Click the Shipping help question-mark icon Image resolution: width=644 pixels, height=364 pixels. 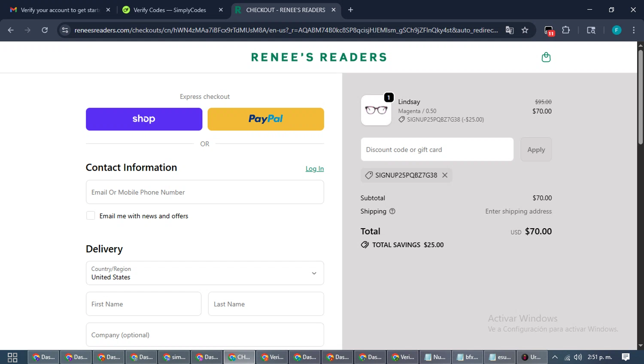point(392,211)
